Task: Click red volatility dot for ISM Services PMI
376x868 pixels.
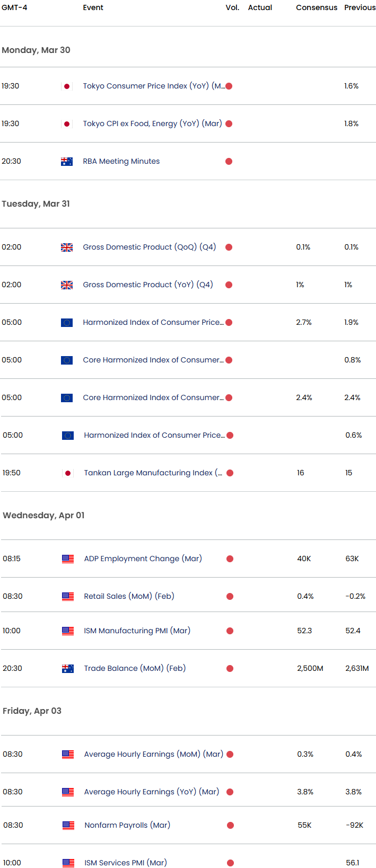Action: (231, 863)
